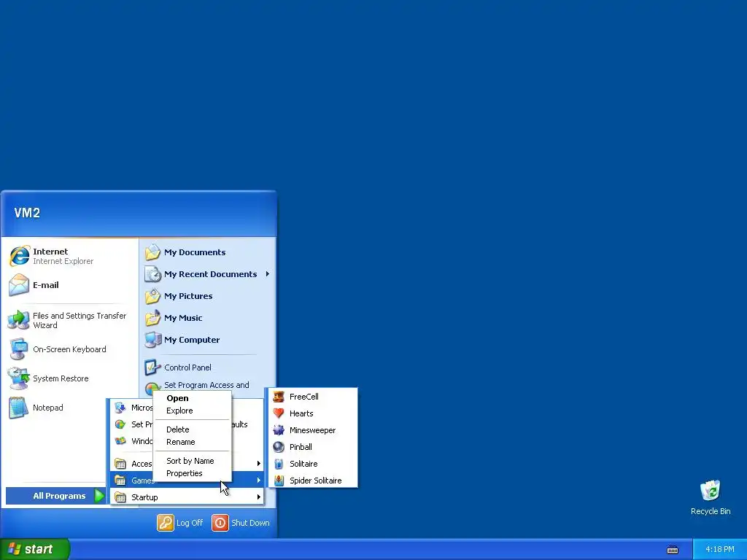Click the On-Screen Keyboard label
The width and height of the screenshot is (747, 560).
pyautogui.click(x=69, y=349)
